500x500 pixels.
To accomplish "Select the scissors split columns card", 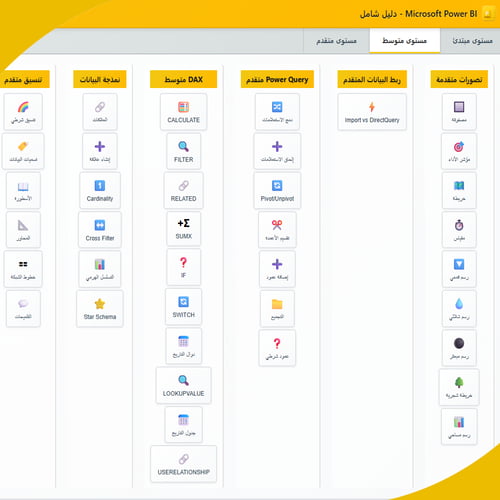I will click(x=277, y=230).
